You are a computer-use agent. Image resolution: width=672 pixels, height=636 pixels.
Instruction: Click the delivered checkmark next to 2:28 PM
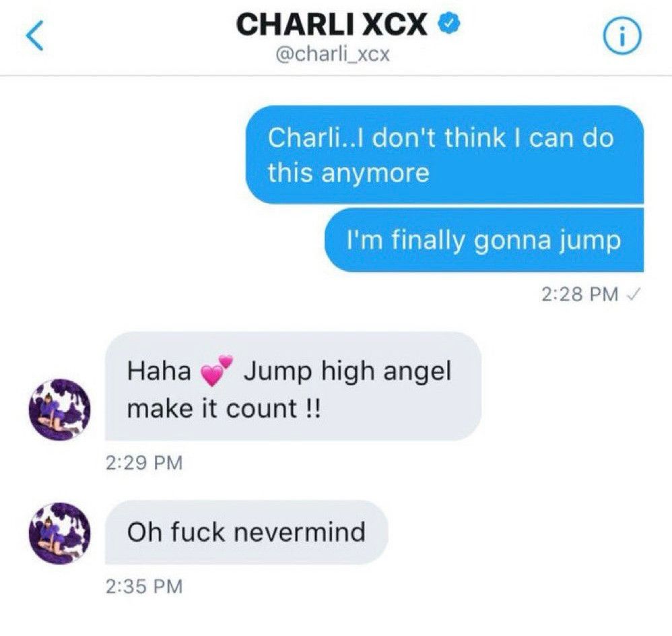[x=633, y=294]
